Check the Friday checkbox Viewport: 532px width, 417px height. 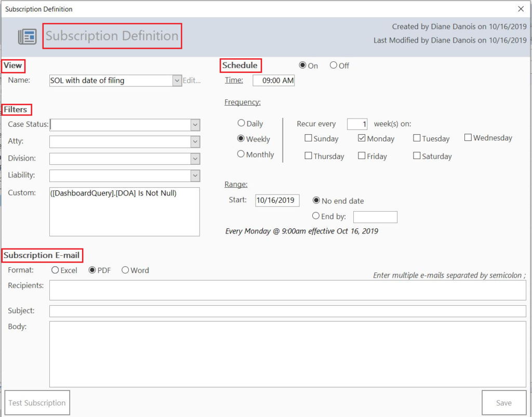point(362,155)
